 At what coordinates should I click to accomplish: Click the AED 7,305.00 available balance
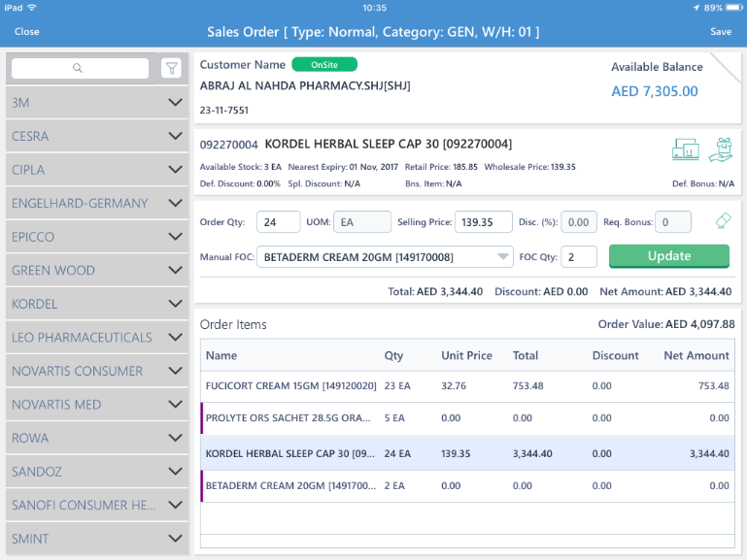click(x=655, y=91)
